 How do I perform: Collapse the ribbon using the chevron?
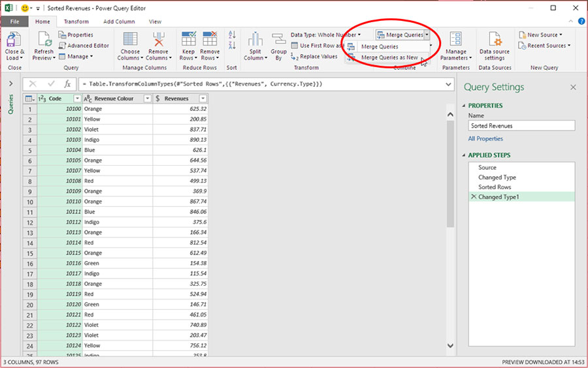click(x=570, y=22)
